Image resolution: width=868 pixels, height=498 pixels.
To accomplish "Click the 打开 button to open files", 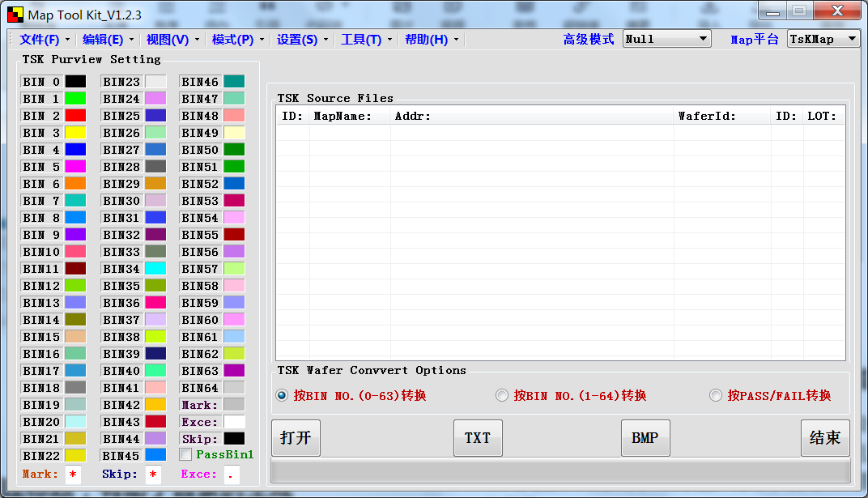I will pyautogui.click(x=296, y=437).
